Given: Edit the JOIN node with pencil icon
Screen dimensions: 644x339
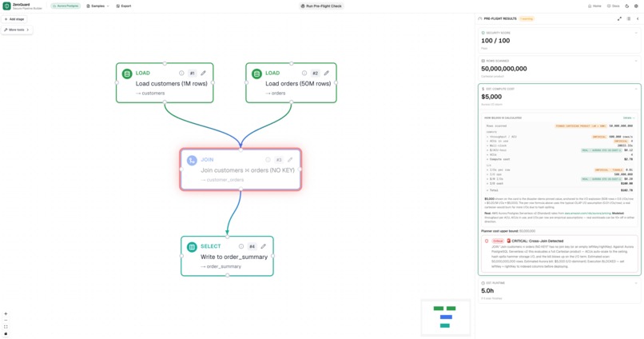Looking at the screenshot, I should pos(290,160).
